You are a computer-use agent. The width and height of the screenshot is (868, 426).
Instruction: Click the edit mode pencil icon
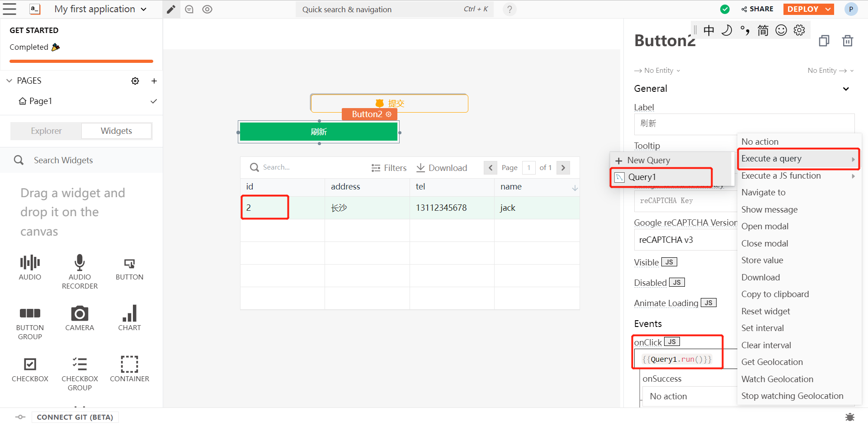pyautogui.click(x=171, y=9)
